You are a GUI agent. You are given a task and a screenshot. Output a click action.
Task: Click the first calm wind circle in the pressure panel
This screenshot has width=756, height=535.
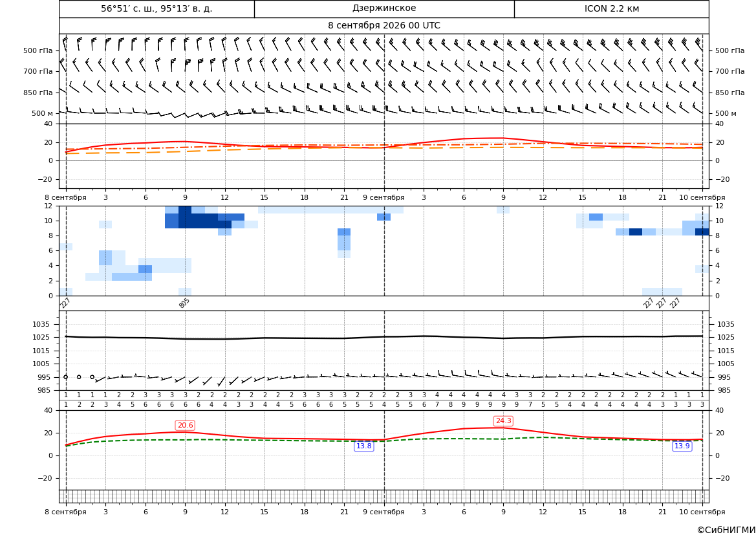tap(65, 377)
